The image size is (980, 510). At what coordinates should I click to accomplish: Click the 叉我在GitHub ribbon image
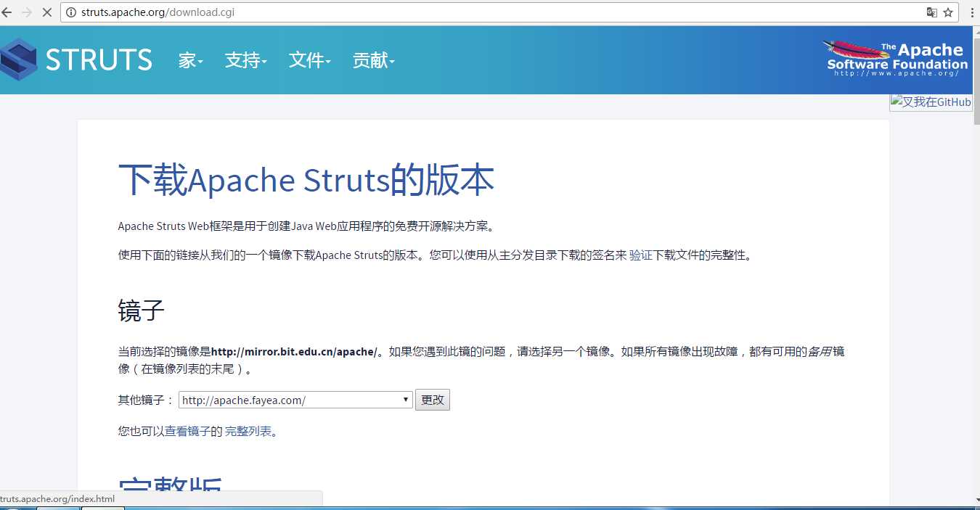coord(931,102)
